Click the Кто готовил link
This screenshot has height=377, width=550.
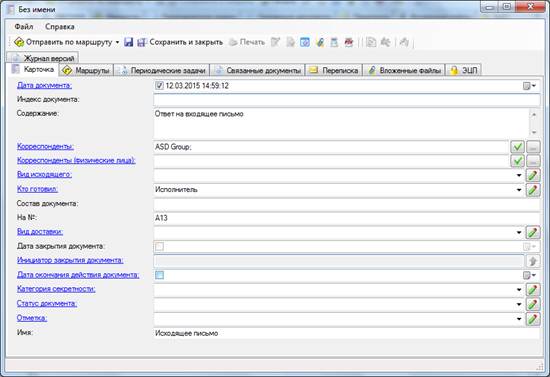click(37, 189)
